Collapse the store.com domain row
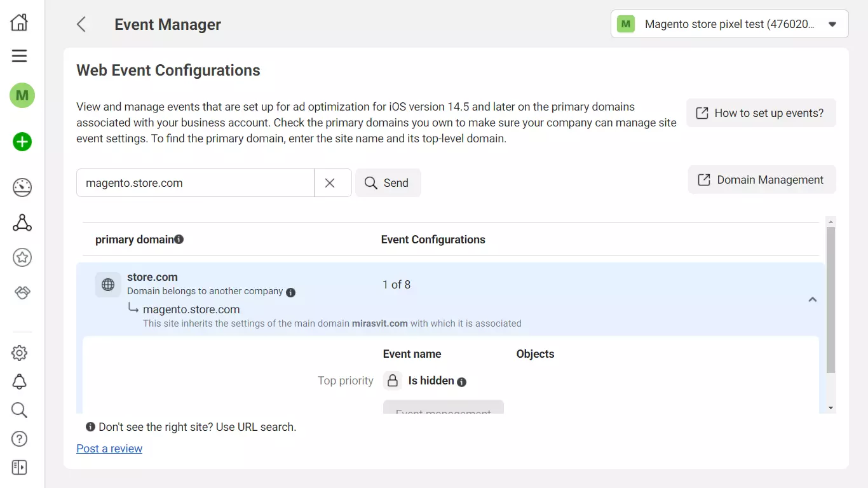 (812, 299)
